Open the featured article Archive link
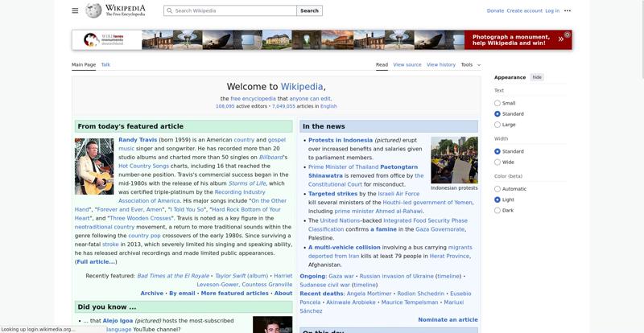 tap(152, 294)
